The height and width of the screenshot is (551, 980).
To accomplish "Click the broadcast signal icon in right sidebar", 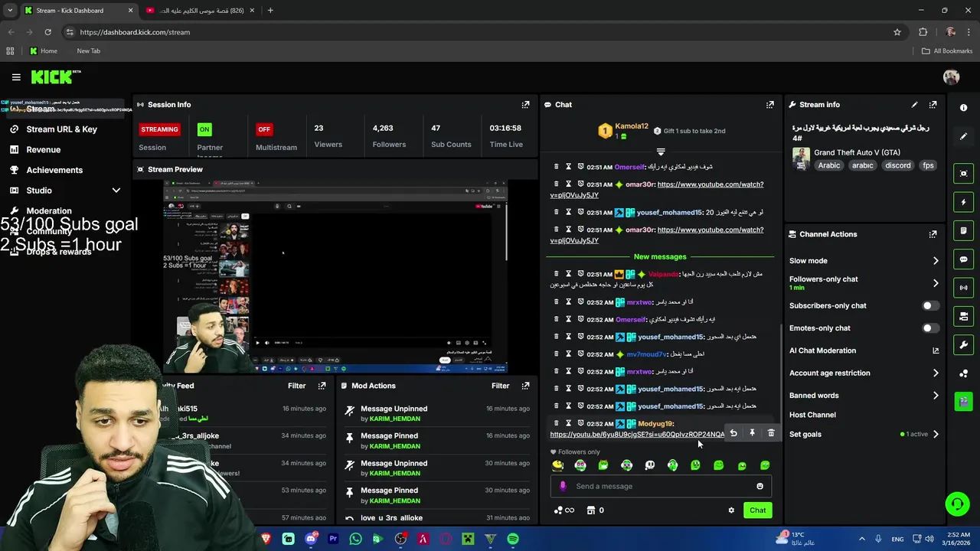I will 964,288.
